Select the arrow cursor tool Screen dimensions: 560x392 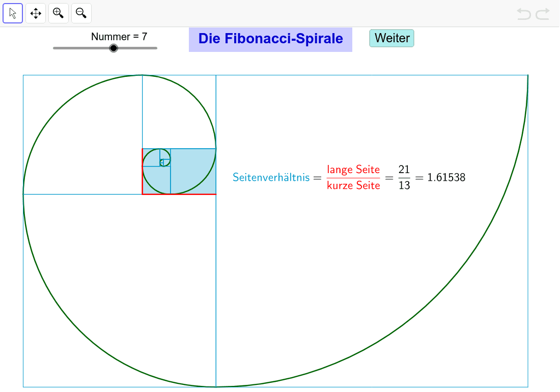tap(13, 13)
